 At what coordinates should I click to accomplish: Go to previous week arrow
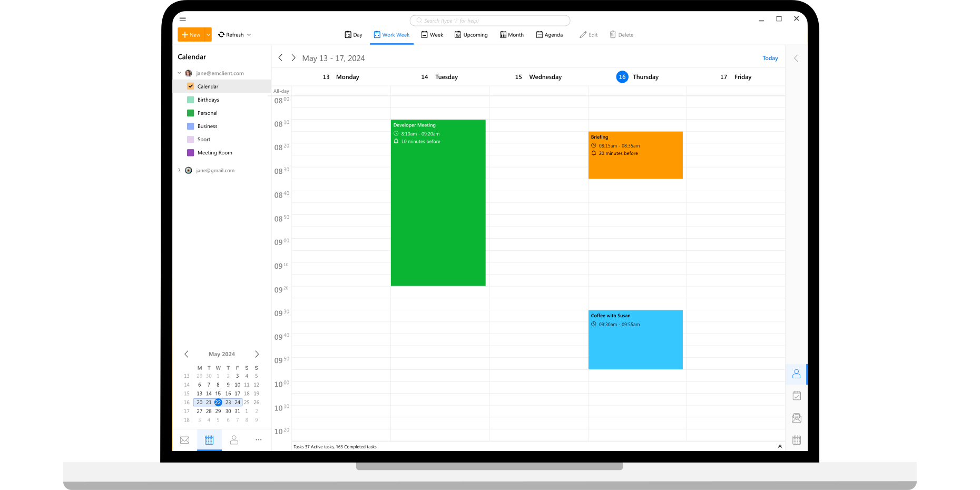tap(280, 58)
